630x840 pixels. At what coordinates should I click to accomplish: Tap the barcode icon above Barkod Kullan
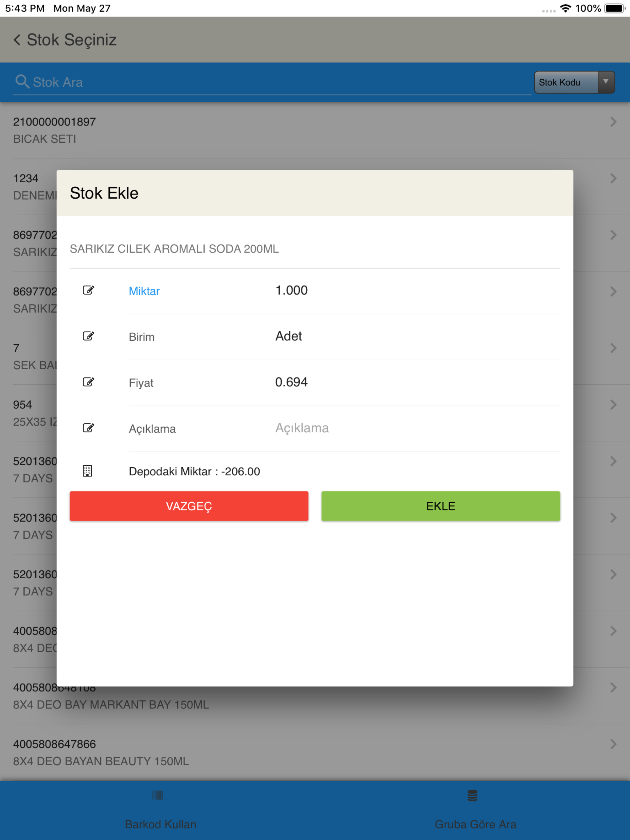[157, 795]
